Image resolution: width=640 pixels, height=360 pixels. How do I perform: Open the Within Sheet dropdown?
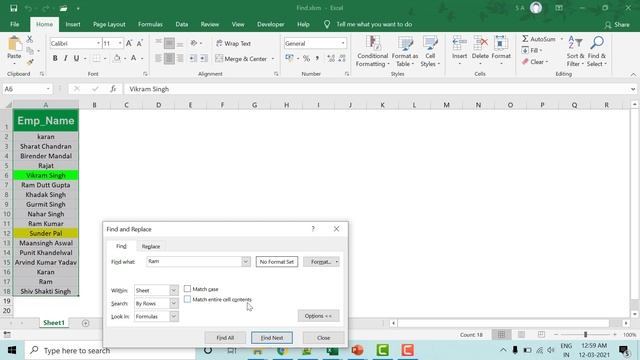pyautogui.click(x=173, y=290)
